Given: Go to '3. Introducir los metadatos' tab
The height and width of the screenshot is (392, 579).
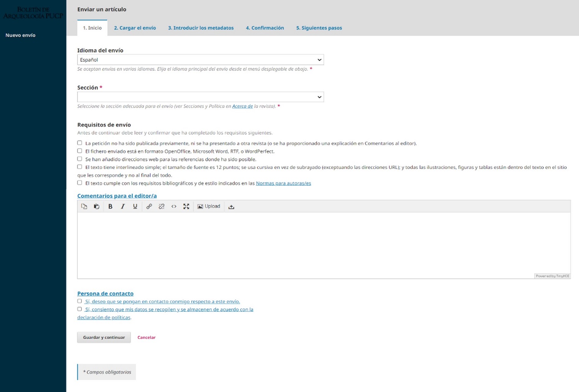Looking at the screenshot, I should (x=201, y=28).
